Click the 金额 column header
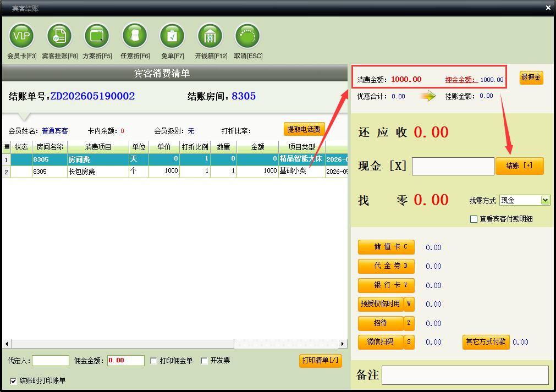 coord(258,147)
